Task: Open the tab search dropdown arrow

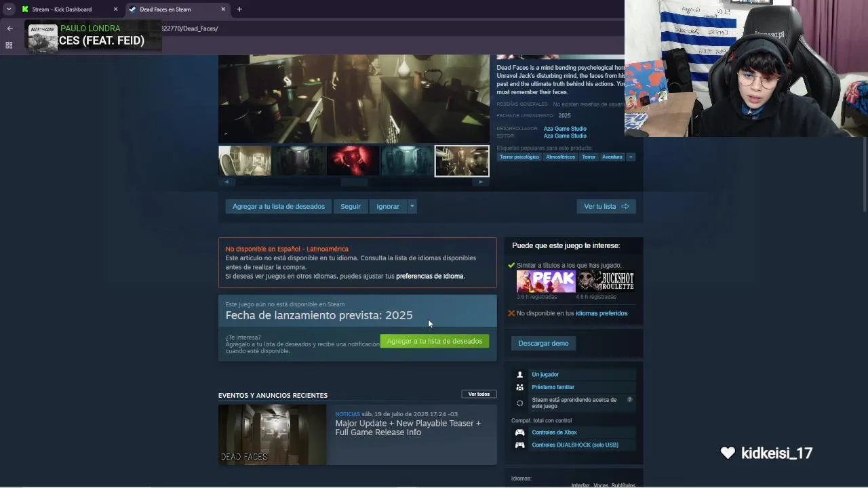Action: (8, 9)
